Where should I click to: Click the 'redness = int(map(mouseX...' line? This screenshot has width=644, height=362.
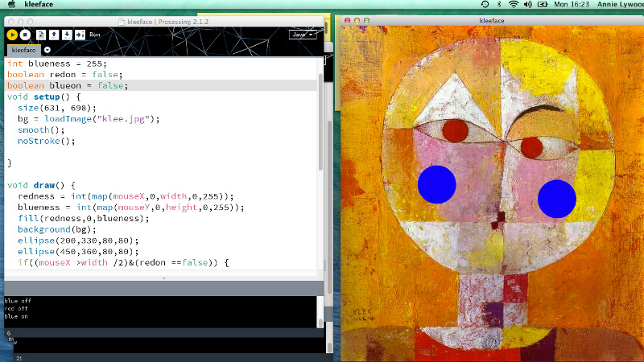coord(126,196)
